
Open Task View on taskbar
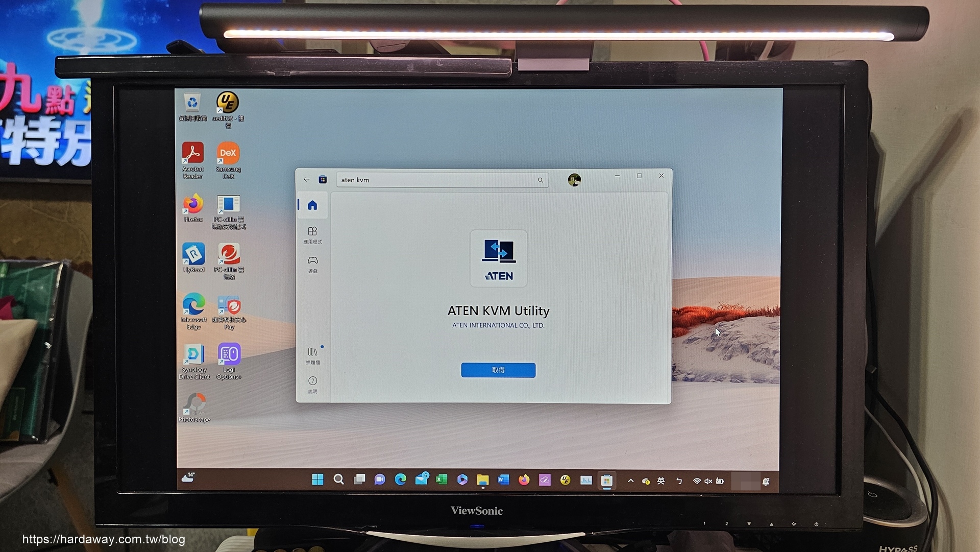pos(359,479)
